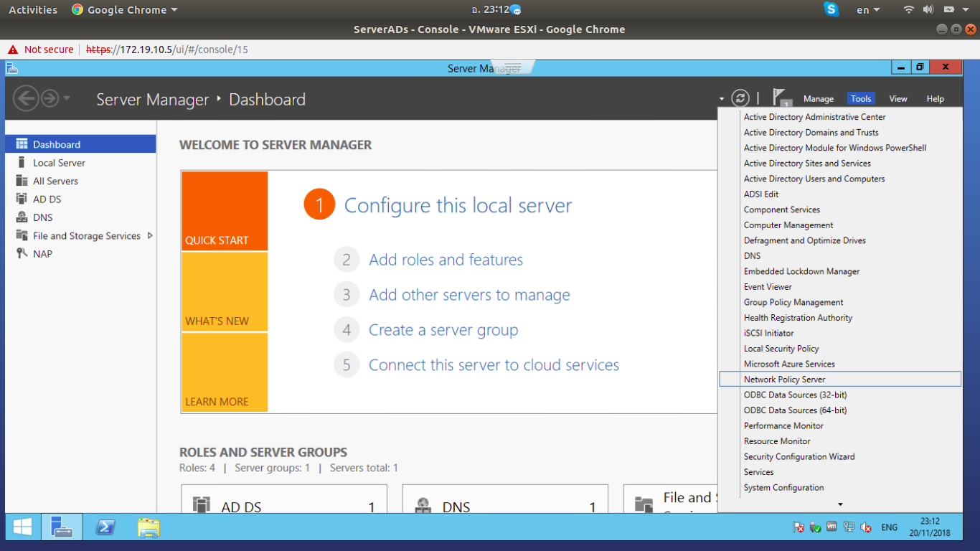
Task: Click the muted speaker tray icon
Action: [x=866, y=527]
